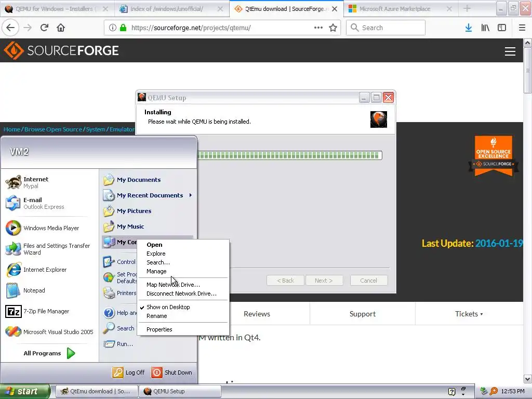Choose Open in the context menu

(x=183, y=245)
